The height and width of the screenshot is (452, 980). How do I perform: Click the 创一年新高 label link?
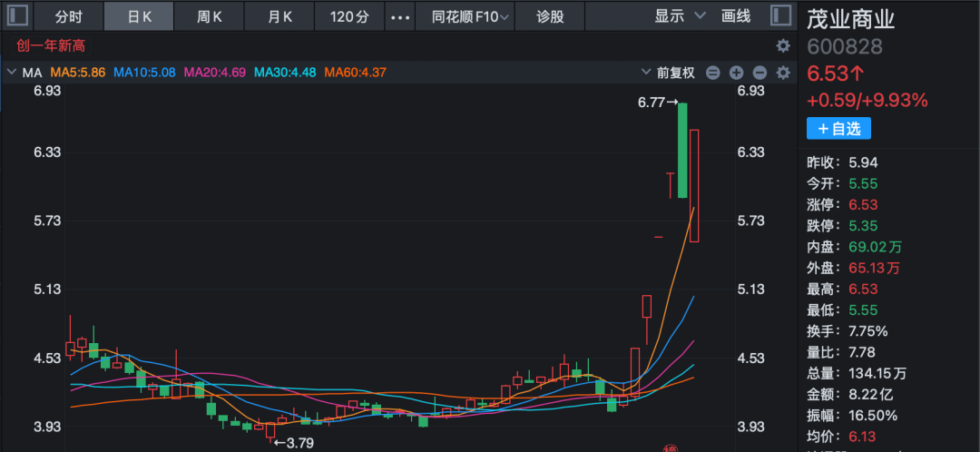(51, 45)
